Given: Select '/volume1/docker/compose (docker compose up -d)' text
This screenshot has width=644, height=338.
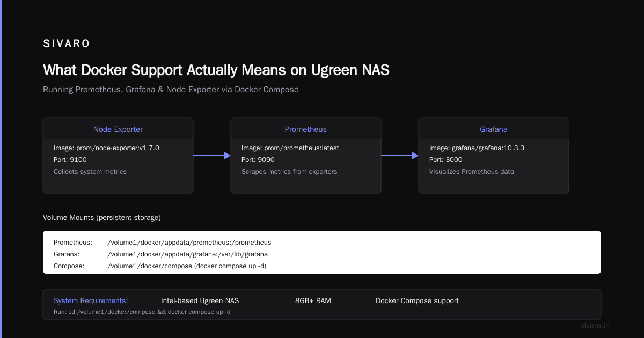Looking at the screenshot, I should click(x=187, y=266).
